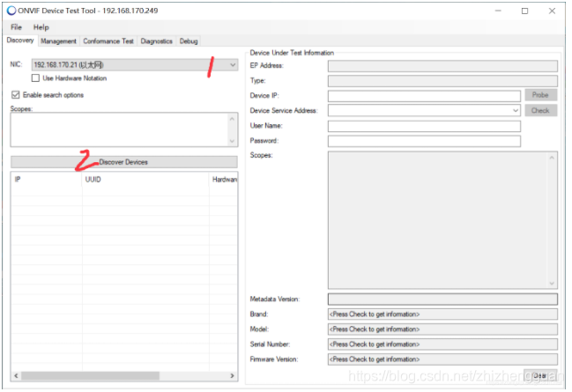Click the Scopes search text area
This screenshot has width=572, height=392.
tap(119, 129)
